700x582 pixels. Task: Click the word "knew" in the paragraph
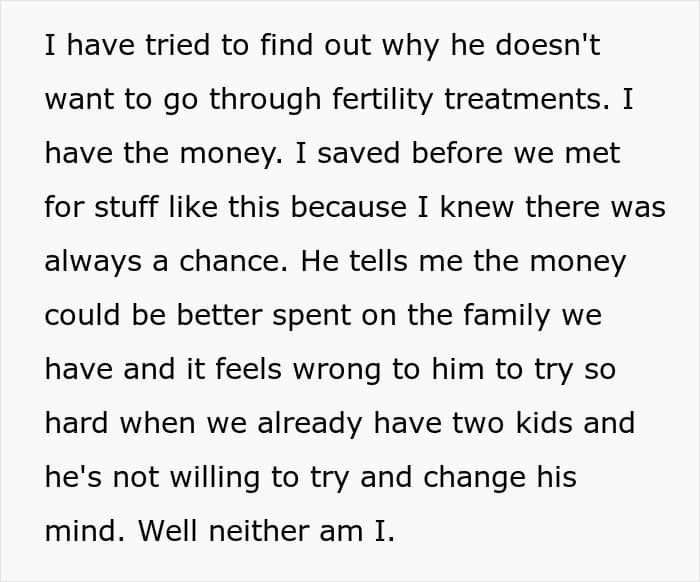click(476, 207)
